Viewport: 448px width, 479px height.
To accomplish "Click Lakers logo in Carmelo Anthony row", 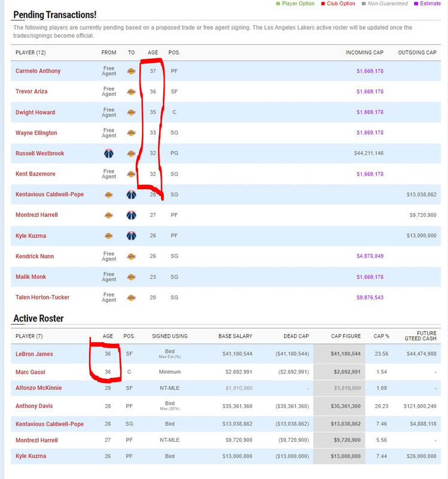I will tap(131, 71).
